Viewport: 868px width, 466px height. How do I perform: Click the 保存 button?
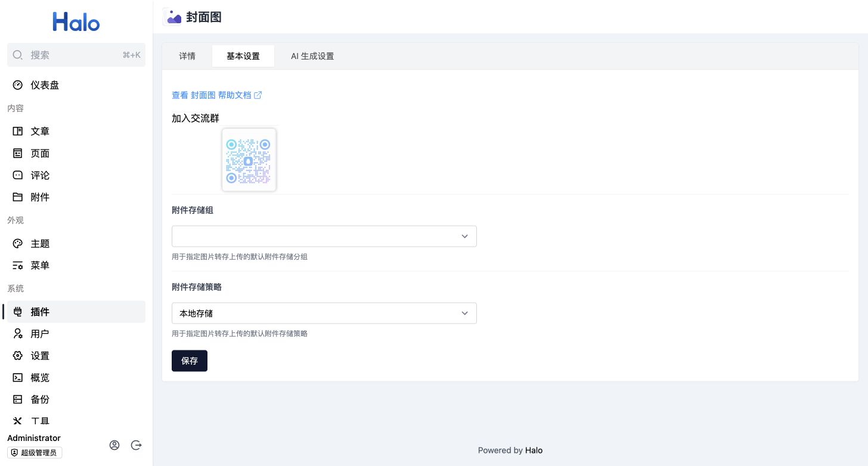(190, 361)
